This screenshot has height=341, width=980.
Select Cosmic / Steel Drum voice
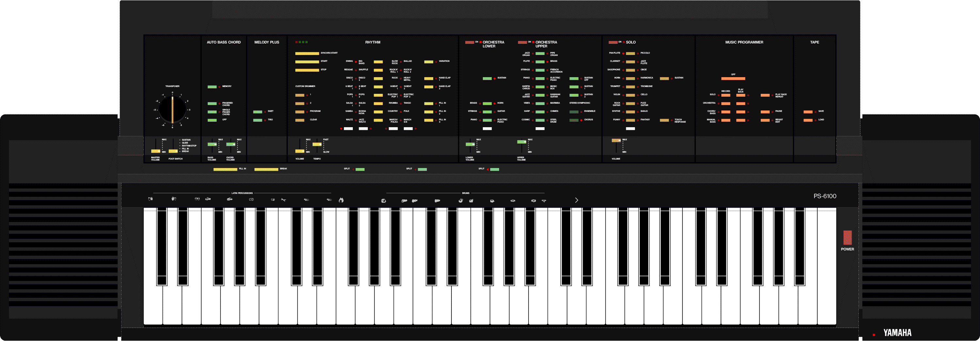click(x=540, y=120)
